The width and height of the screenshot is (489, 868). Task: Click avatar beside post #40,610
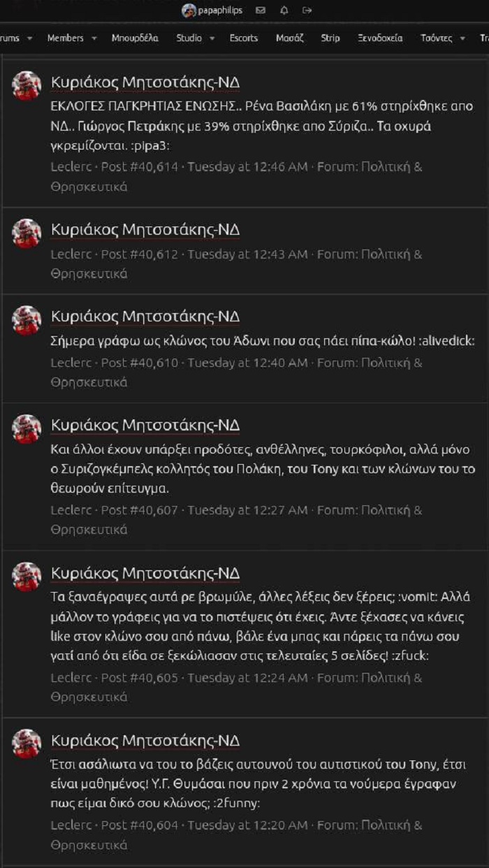[x=27, y=320]
